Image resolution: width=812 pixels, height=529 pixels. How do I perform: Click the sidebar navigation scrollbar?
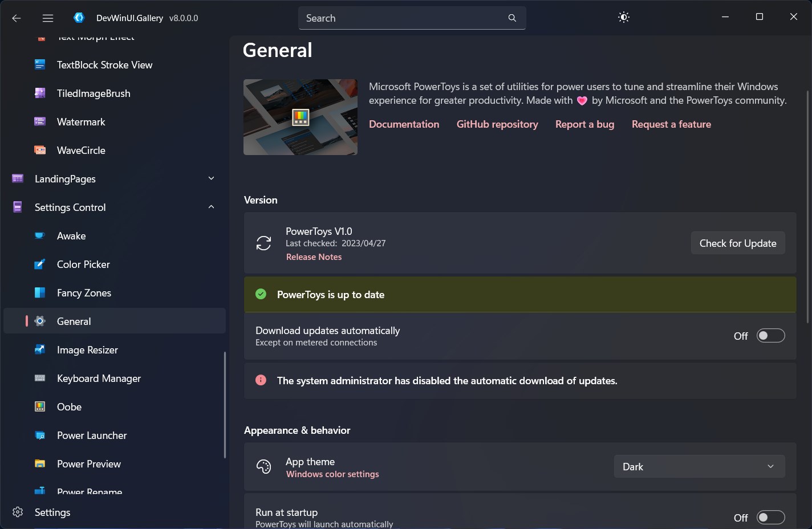click(225, 405)
